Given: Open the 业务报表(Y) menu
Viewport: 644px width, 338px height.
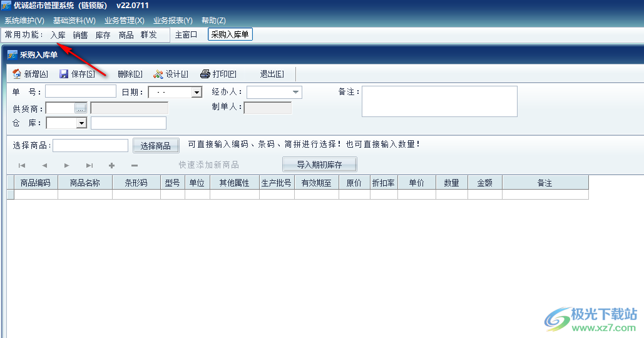Looking at the screenshot, I should click(x=173, y=21).
